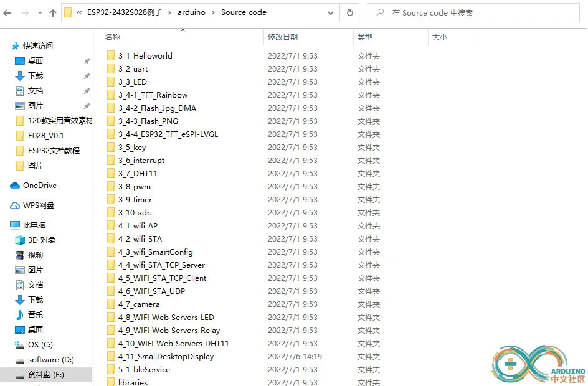Select 4_11_SmallDesktopDisplay folder
Image resolution: width=588 pixels, height=386 pixels.
tap(166, 357)
